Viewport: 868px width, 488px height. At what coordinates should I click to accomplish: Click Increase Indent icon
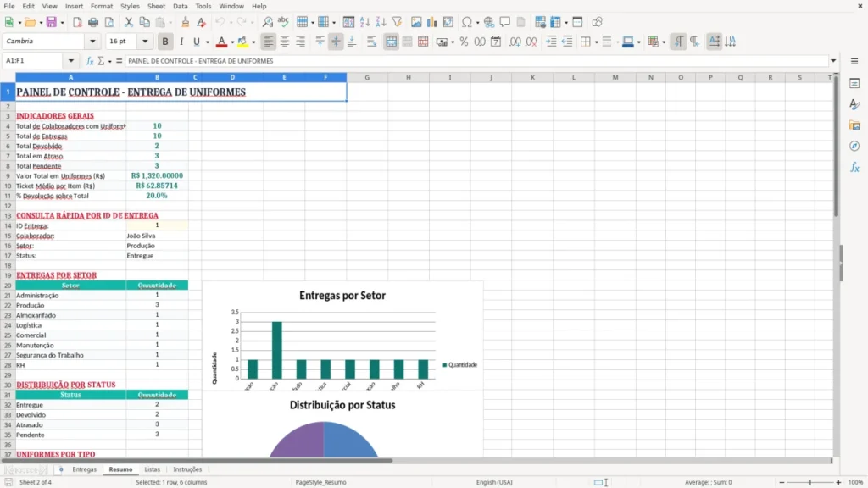tap(551, 42)
